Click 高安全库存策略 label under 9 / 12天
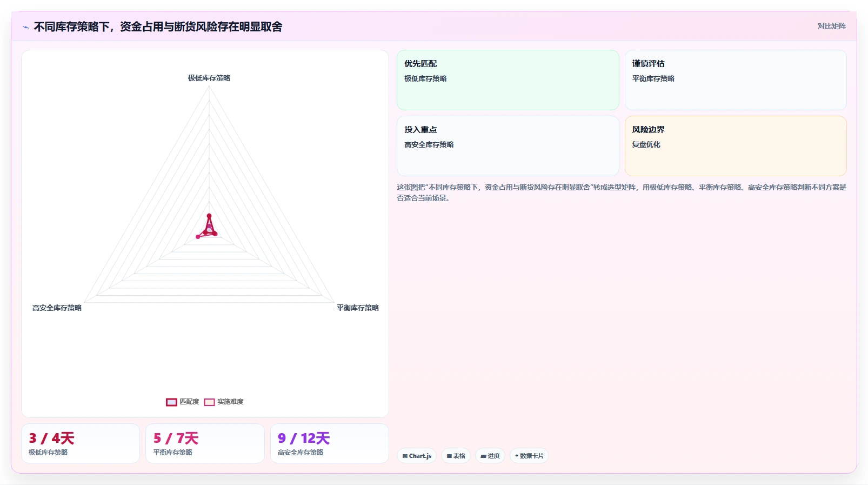The height and width of the screenshot is (485, 868). point(301,452)
